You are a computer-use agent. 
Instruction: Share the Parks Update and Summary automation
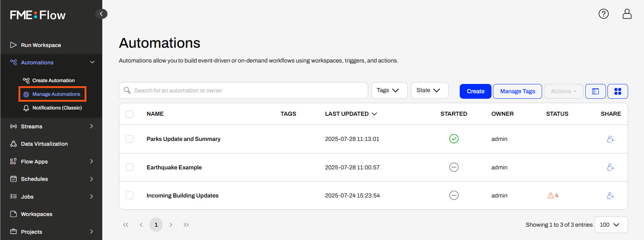coord(610,139)
